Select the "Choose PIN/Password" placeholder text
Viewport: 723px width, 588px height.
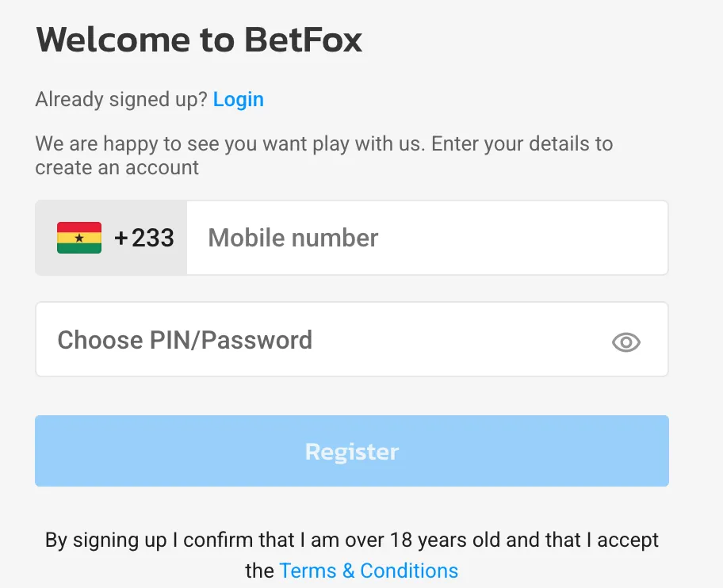pos(185,340)
